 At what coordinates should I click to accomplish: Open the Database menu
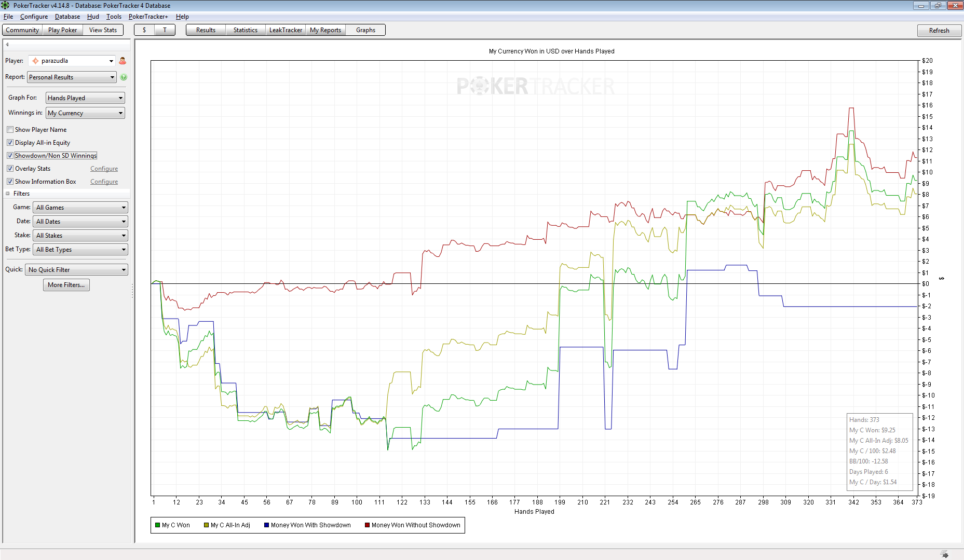coord(67,17)
